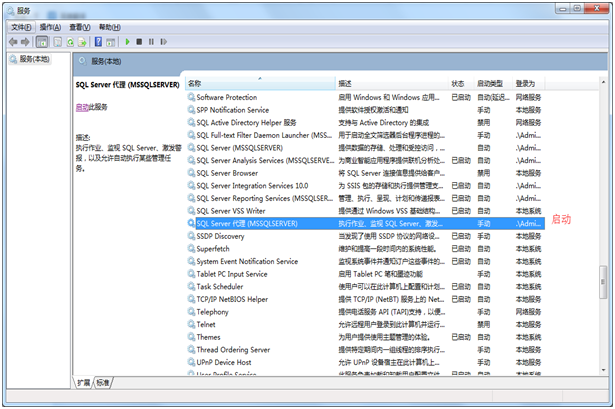Image resolution: width=615 pixels, height=409 pixels.
Task: Click the 启动 link to start service
Action: pos(82,107)
